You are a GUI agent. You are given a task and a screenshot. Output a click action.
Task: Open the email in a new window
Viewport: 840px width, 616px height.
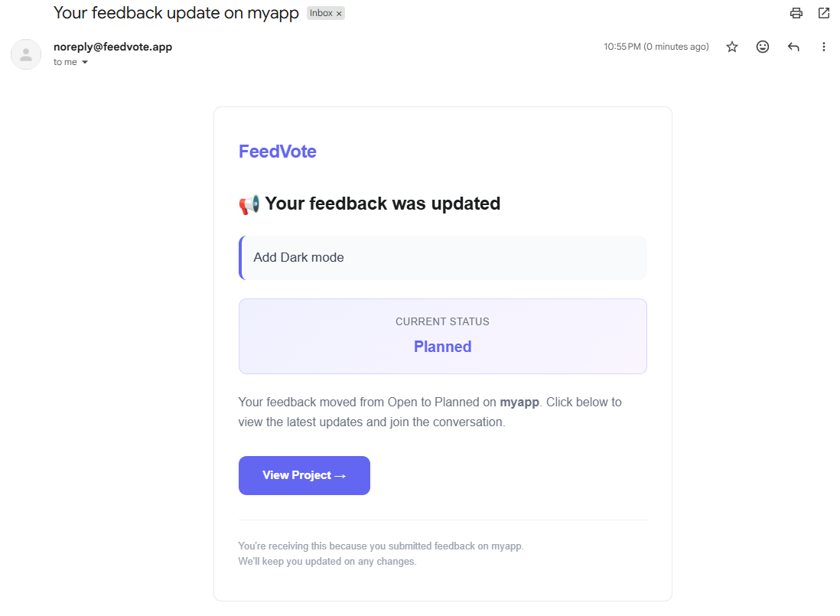pyautogui.click(x=824, y=13)
